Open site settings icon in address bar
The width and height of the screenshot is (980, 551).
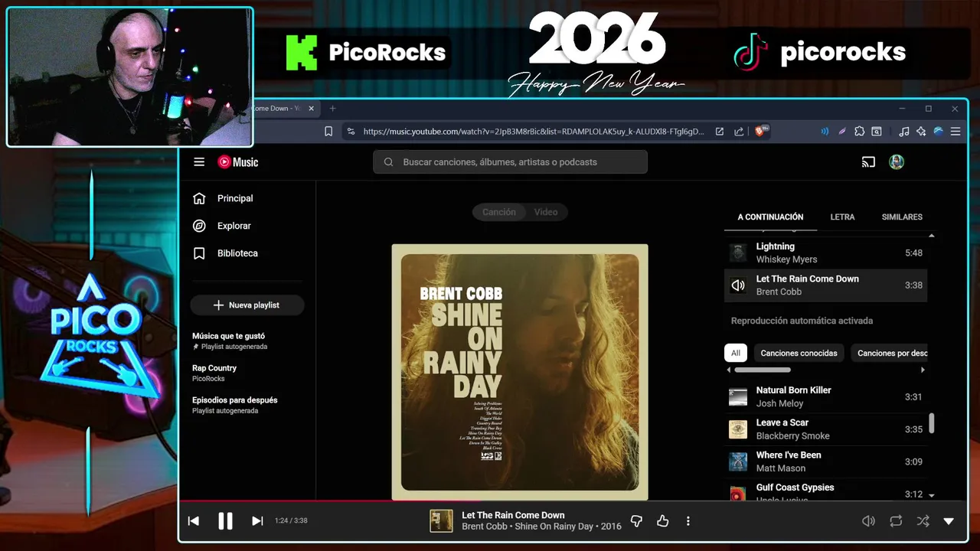coord(351,132)
